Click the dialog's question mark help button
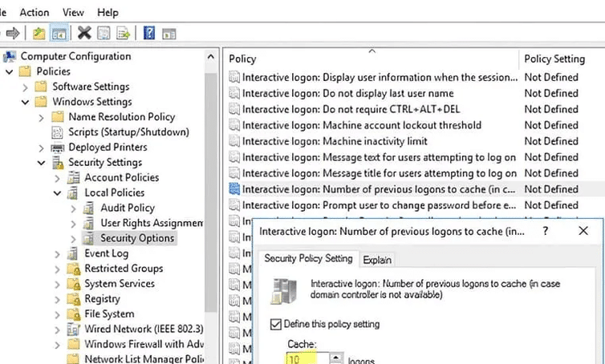The width and height of the screenshot is (605, 364). 546,232
